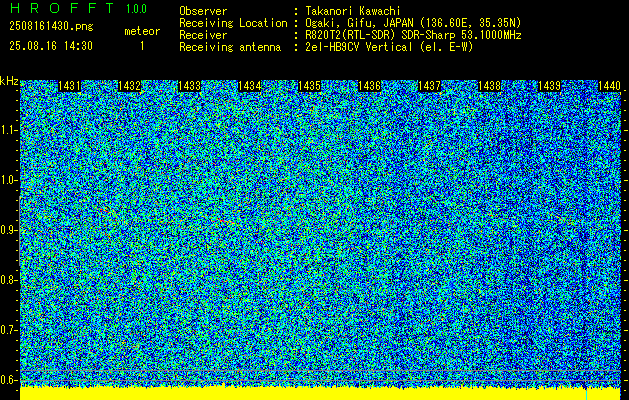Click the 0.7 frequency axis label
The width and height of the screenshot is (629, 400).
click(x=9, y=330)
